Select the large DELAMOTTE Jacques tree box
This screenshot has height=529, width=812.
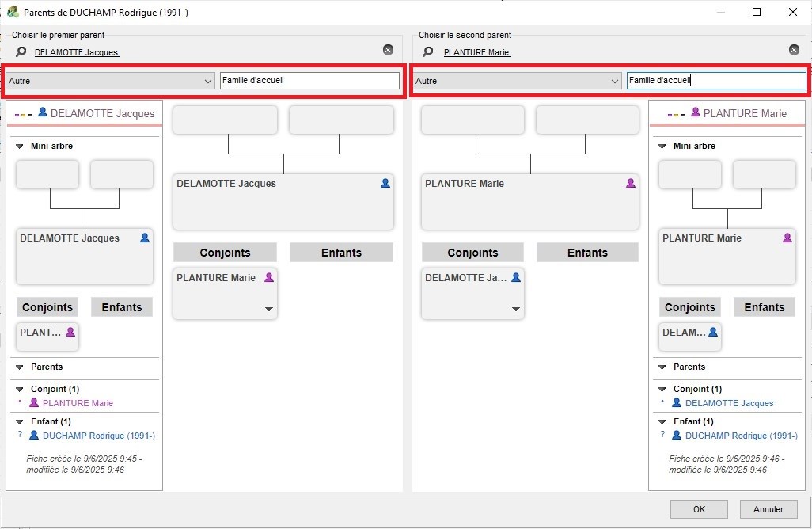click(x=283, y=202)
